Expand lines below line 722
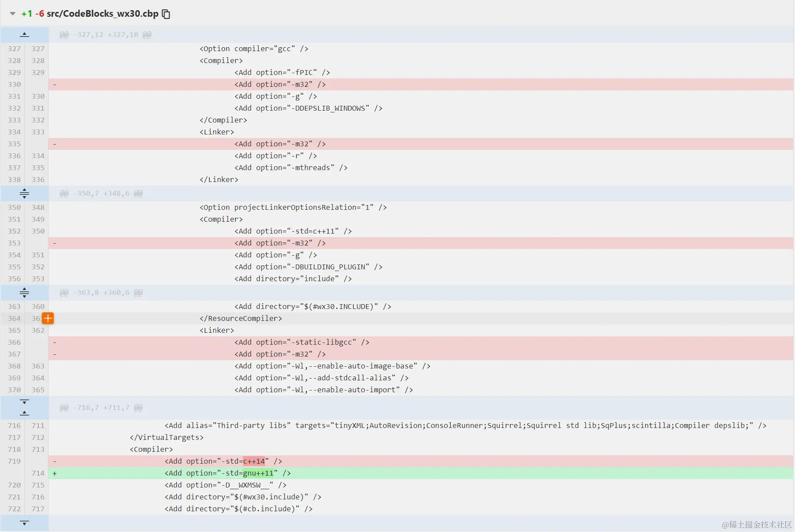Viewport: 795px width, 532px height. (24, 523)
